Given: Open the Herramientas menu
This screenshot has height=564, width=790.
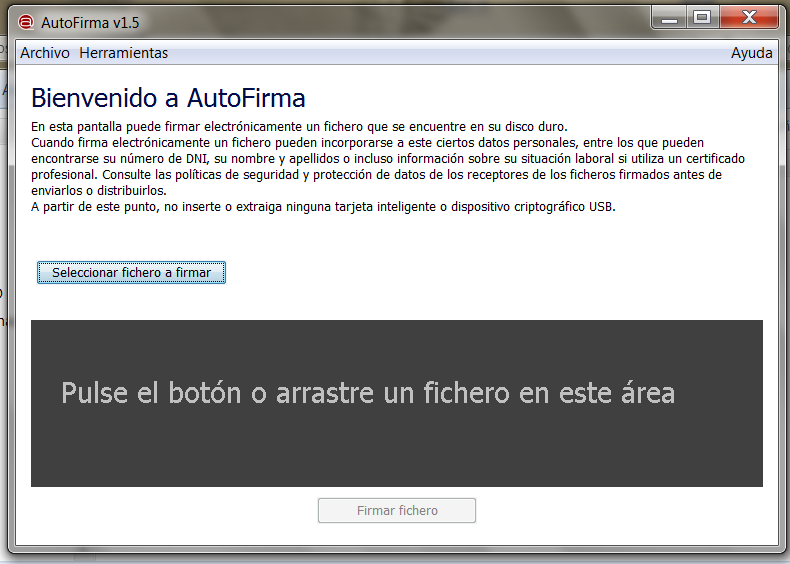Looking at the screenshot, I should (124, 53).
